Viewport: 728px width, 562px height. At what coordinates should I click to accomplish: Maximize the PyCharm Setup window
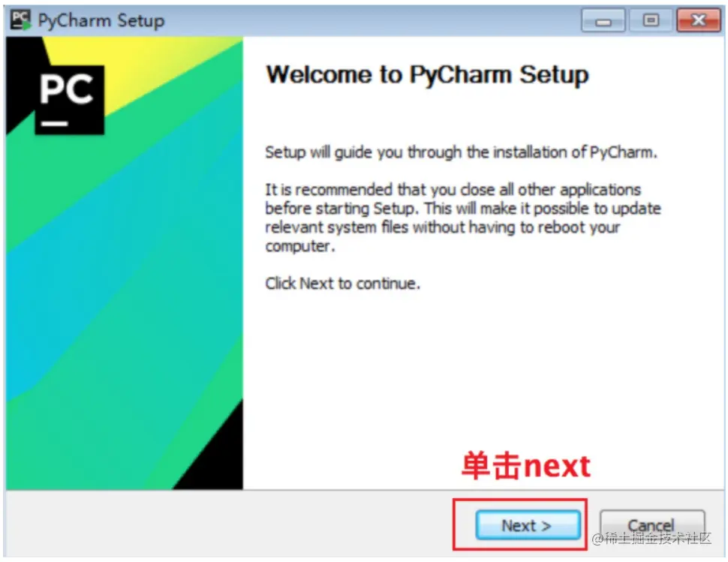pyautogui.click(x=651, y=20)
